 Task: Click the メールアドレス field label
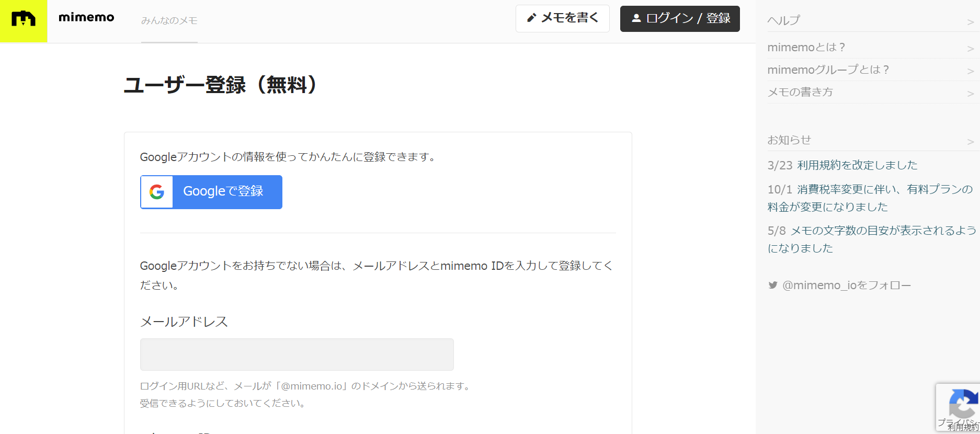pos(184,322)
